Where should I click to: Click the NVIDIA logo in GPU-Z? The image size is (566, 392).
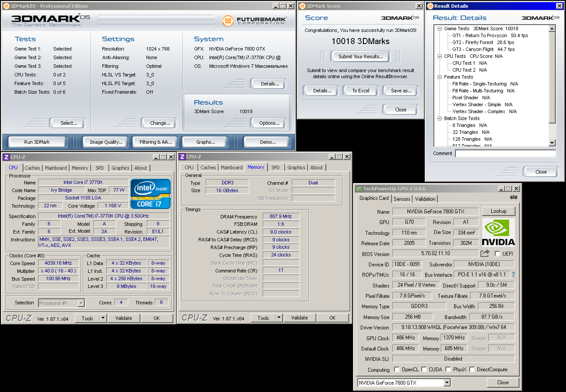[x=498, y=232]
